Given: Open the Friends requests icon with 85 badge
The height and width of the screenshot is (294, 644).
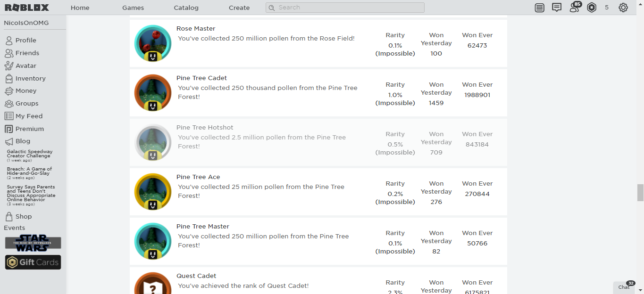Looking at the screenshot, I should pos(575,8).
